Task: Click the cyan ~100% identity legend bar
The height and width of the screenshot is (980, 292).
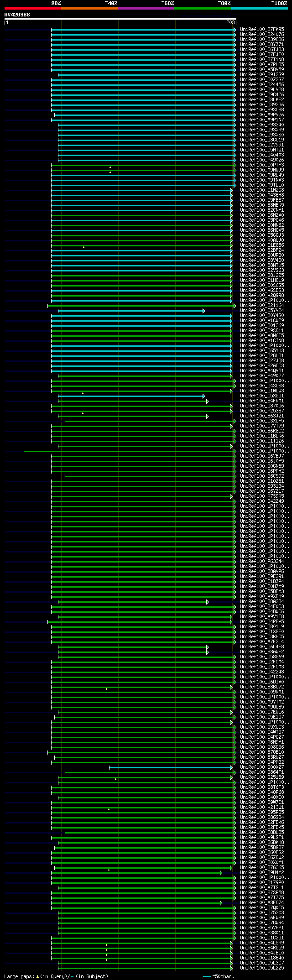Action: click(x=259, y=8)
